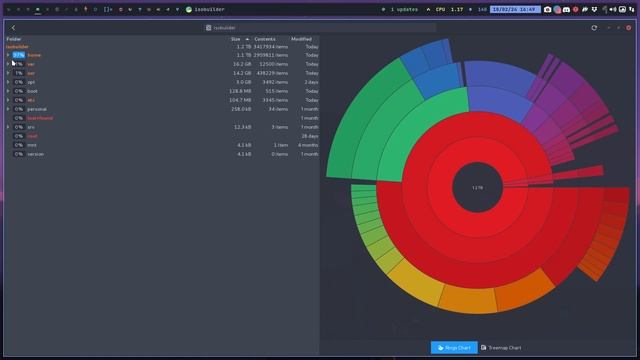Click the 128.8 MB size value
This screenshot has width=640, height=360.
240,91
